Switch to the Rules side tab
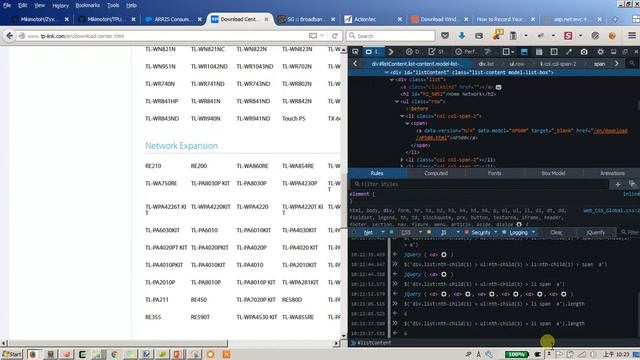The height and width of the screenshot is (360, 640). pyautogui.click(x=377, y=173)
